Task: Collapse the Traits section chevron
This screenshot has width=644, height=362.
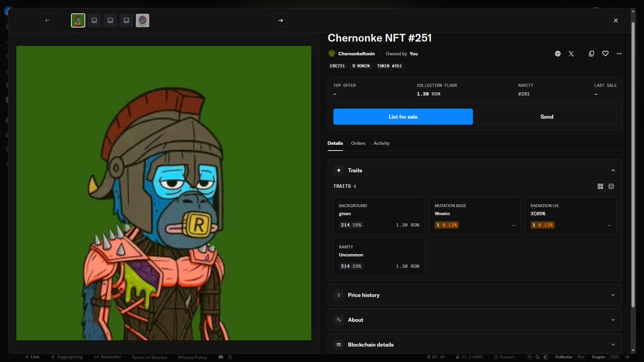Action: [613, 171]
